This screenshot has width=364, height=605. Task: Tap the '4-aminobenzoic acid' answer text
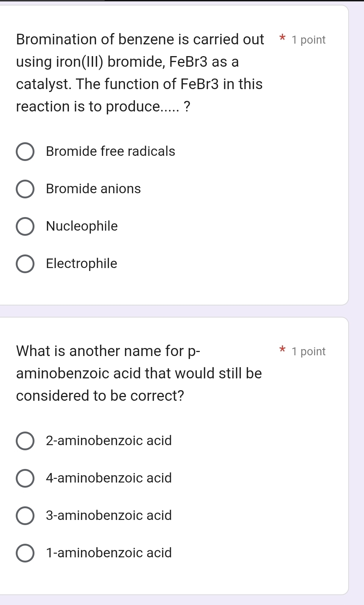click(109, 478)
